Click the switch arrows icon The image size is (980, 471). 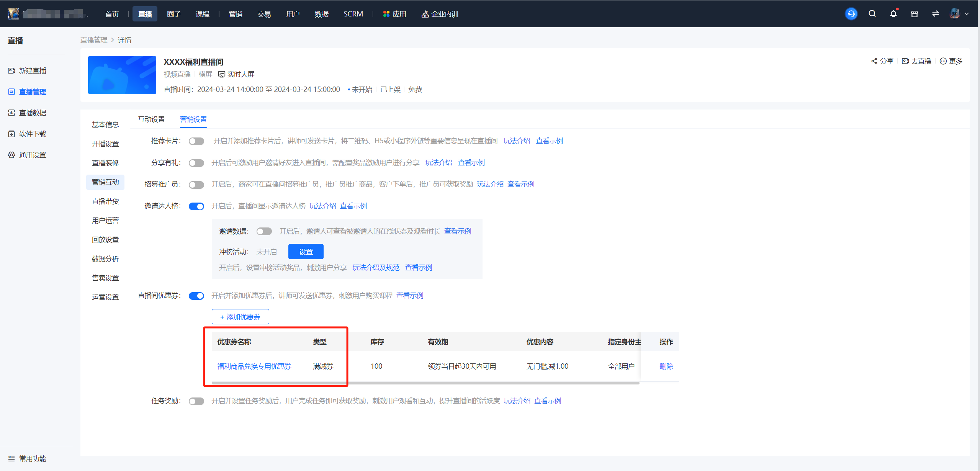click(x=935, y=14)
